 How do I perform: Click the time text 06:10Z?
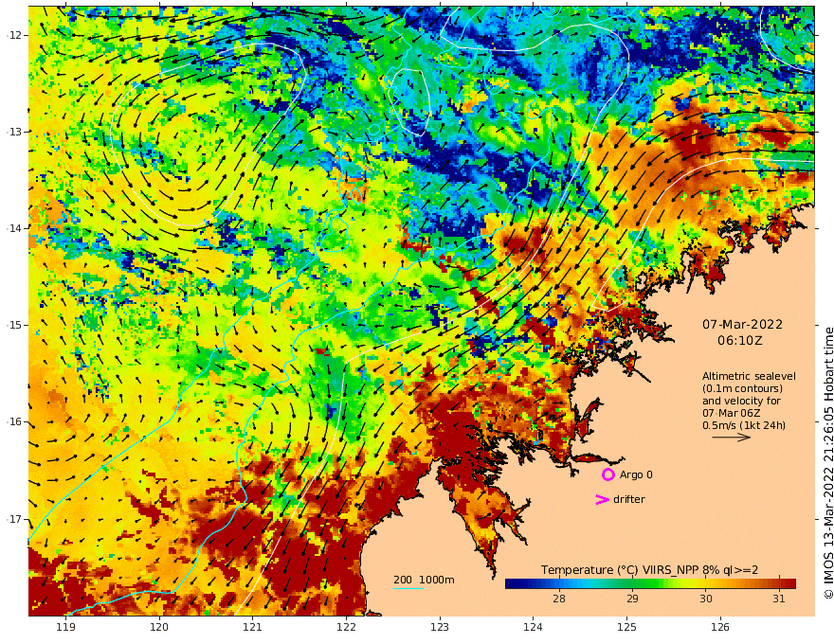coord(740,340)
